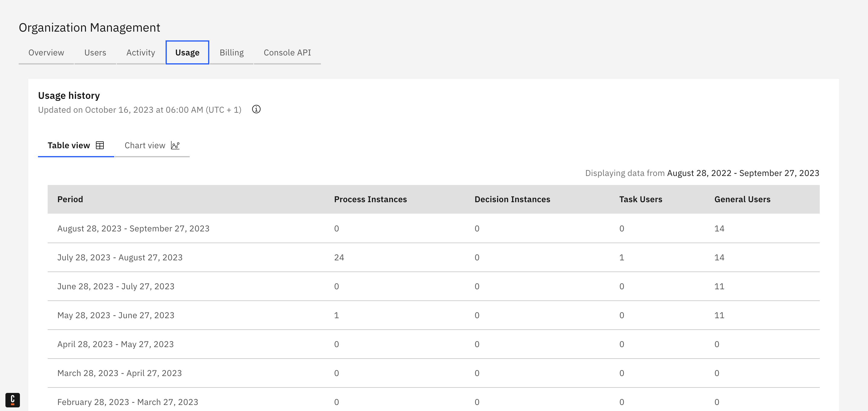This screenshot has width=868, height=411.
Task: Select the Usage tab
Action: point(187,52)
